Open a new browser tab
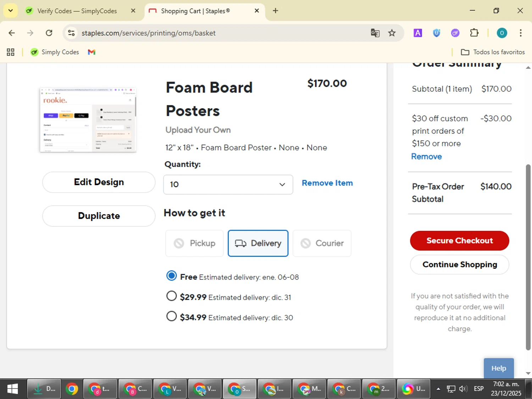 click(276, 11)
